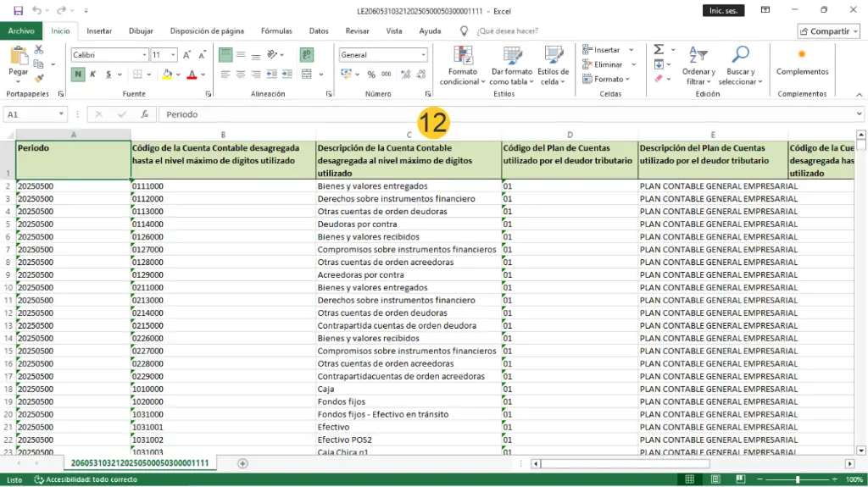868x487 pixels.
Task: Click the Cut scissors icon
Action: [39, 51]
